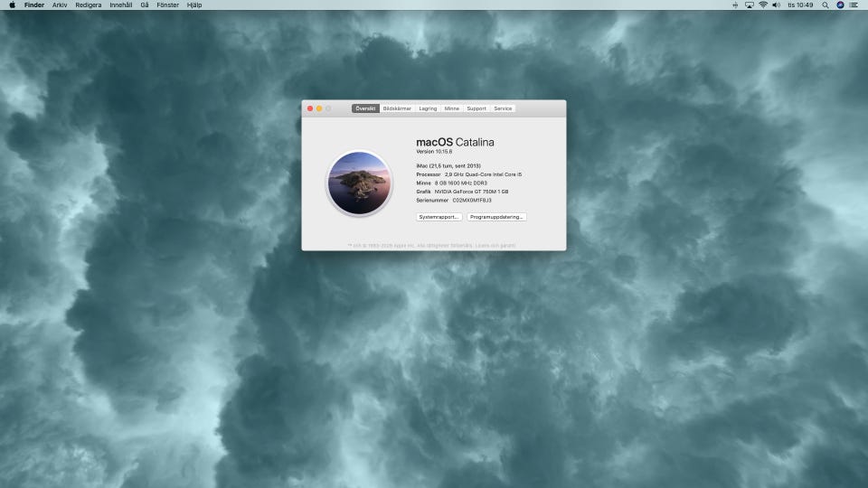Open the volume control icon

coord(776,5)
